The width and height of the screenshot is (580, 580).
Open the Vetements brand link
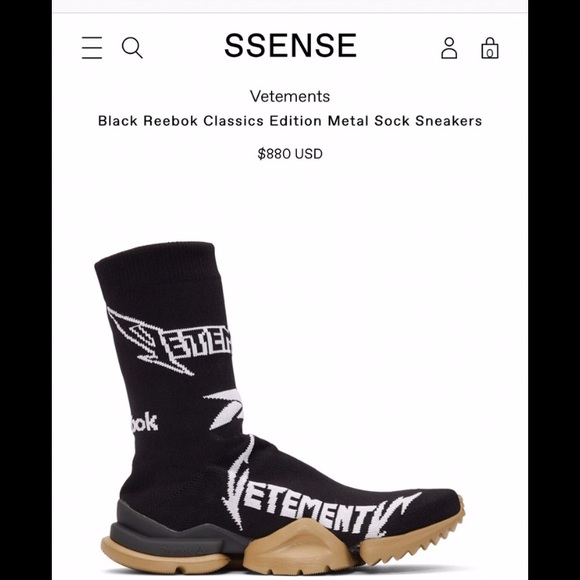[290, 97]
